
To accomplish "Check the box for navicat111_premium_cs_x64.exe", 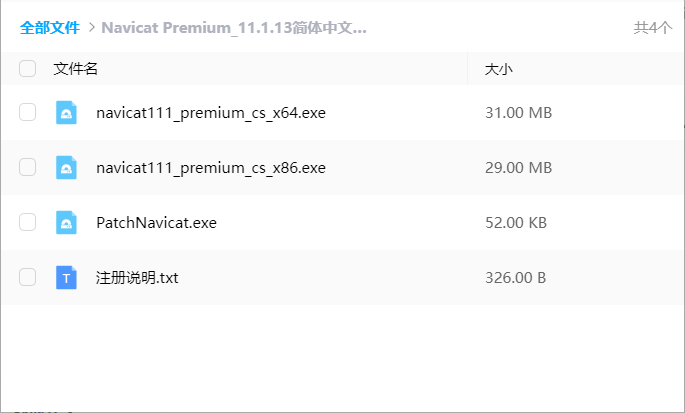I will [28, 112].
